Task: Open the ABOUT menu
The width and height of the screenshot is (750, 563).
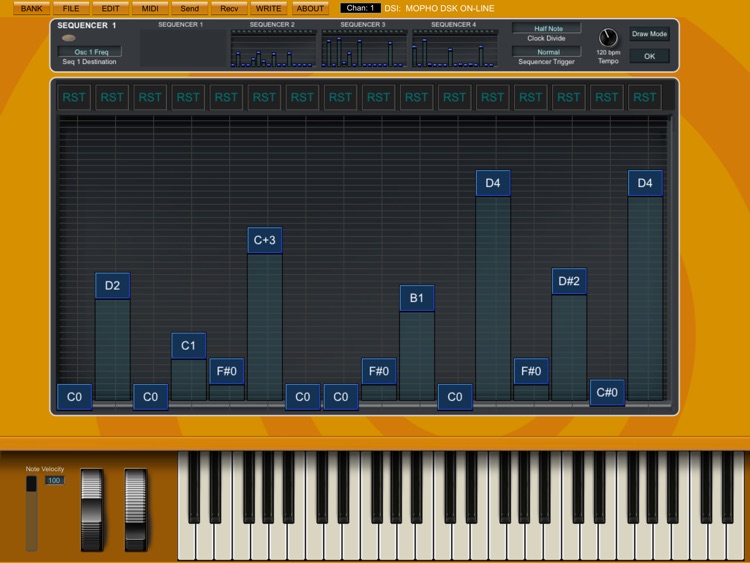Action: coord(310,8)
